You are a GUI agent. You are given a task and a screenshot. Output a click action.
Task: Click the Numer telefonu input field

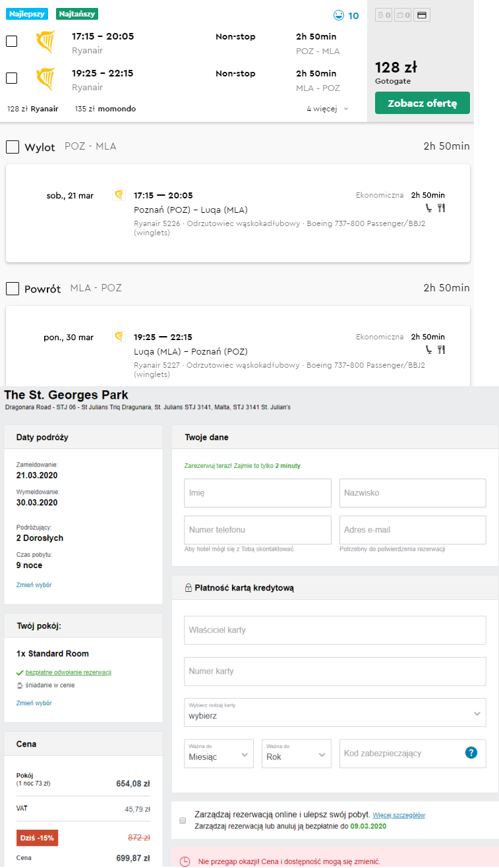[x=258, y=530]
